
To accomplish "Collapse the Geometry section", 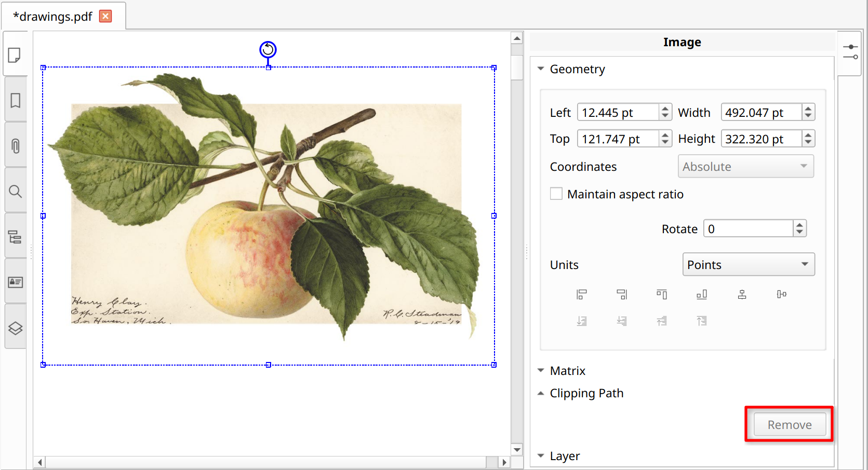I will point(541,69).
